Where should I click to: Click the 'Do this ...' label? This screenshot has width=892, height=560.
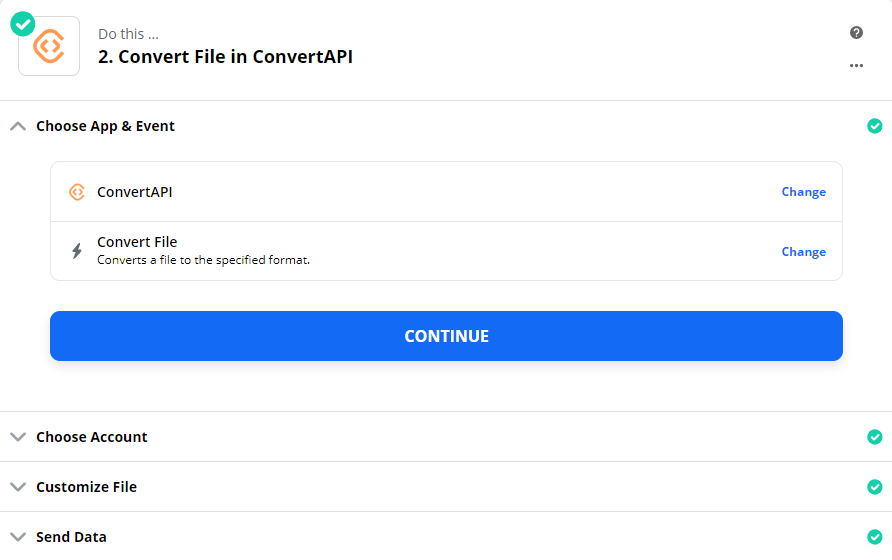(x=128, y=34)
